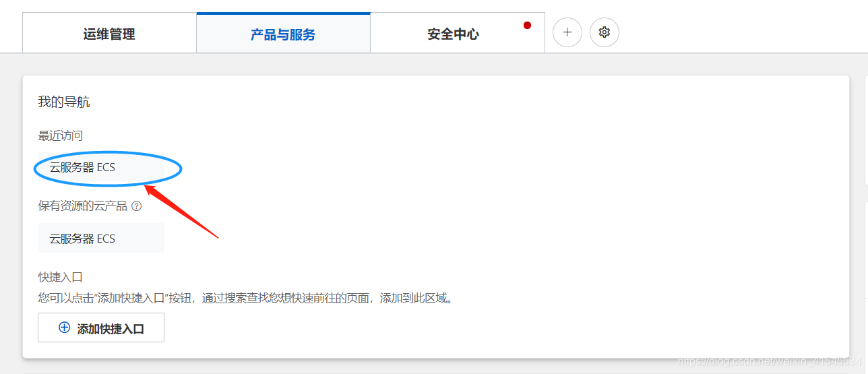Open the gear settings icon beside tabs
Screen dimensions: 868x374
(604, 32)
